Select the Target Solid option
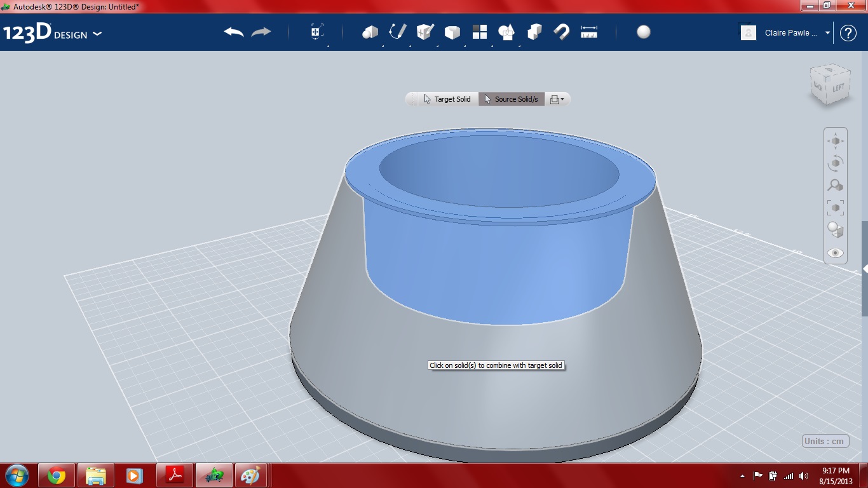This screenshot has width=868, height=488. pos(447,99)
